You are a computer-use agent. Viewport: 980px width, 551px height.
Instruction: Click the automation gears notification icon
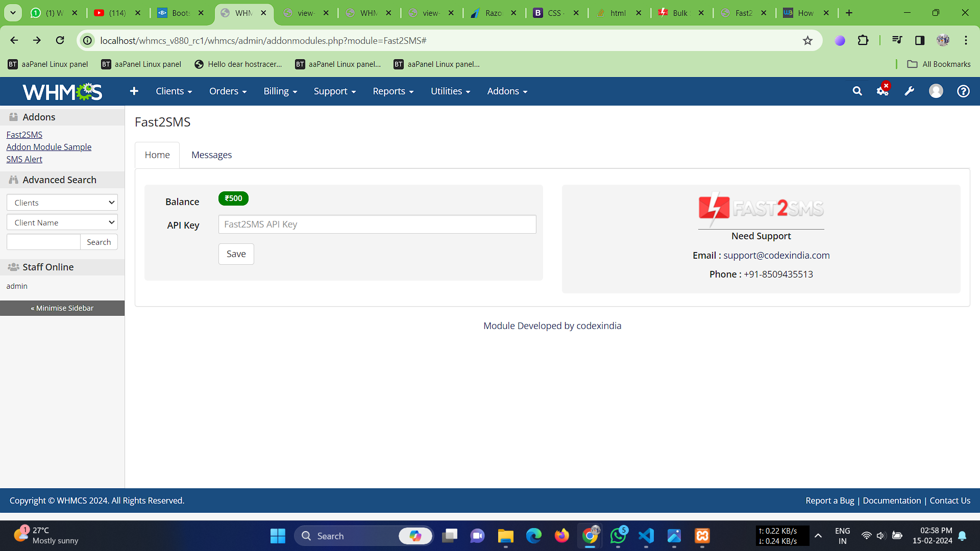pos(883,91)
